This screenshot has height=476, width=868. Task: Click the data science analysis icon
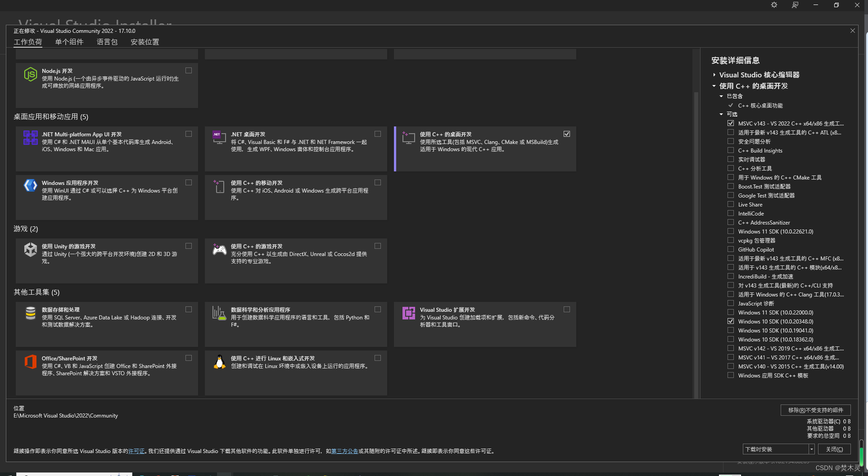pos(219,313)
